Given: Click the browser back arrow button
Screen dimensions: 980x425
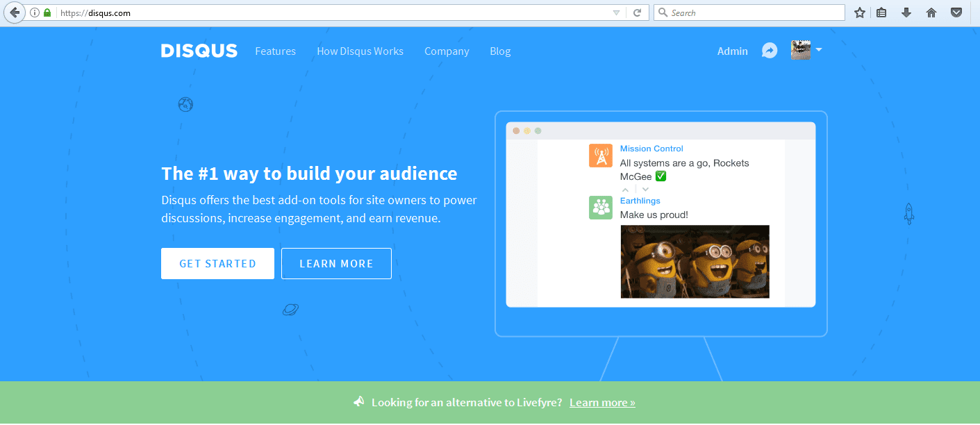Looking at the screenshot, I should point(14,12).
